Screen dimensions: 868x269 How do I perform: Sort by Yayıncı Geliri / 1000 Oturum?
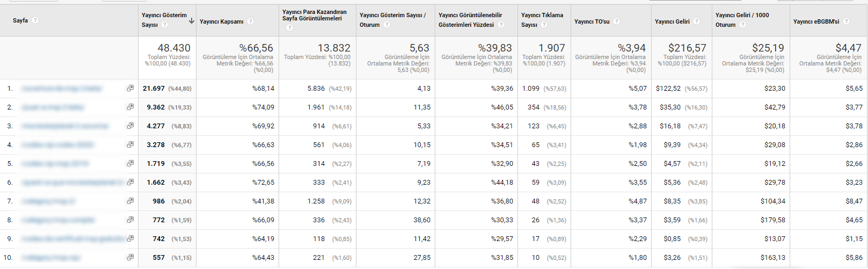(742, 20)
